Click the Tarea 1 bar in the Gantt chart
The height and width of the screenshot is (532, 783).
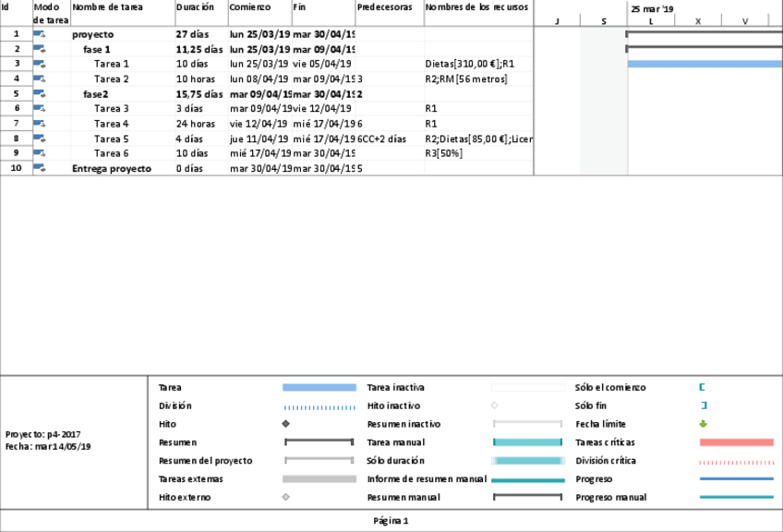(x=705, y=64)
